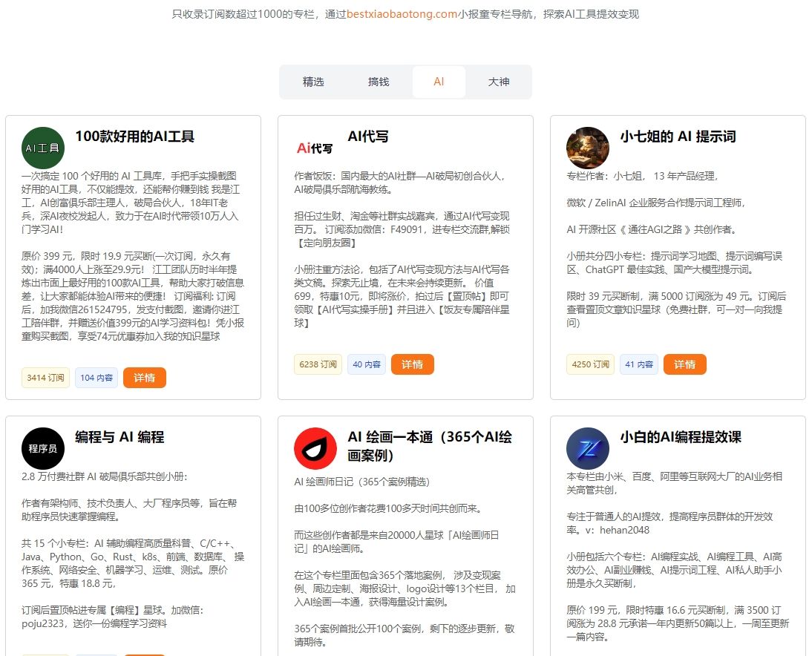This screenshot has height=656, width=812.
Task: Click the 4250 订阅 badge
Action: 590,364
